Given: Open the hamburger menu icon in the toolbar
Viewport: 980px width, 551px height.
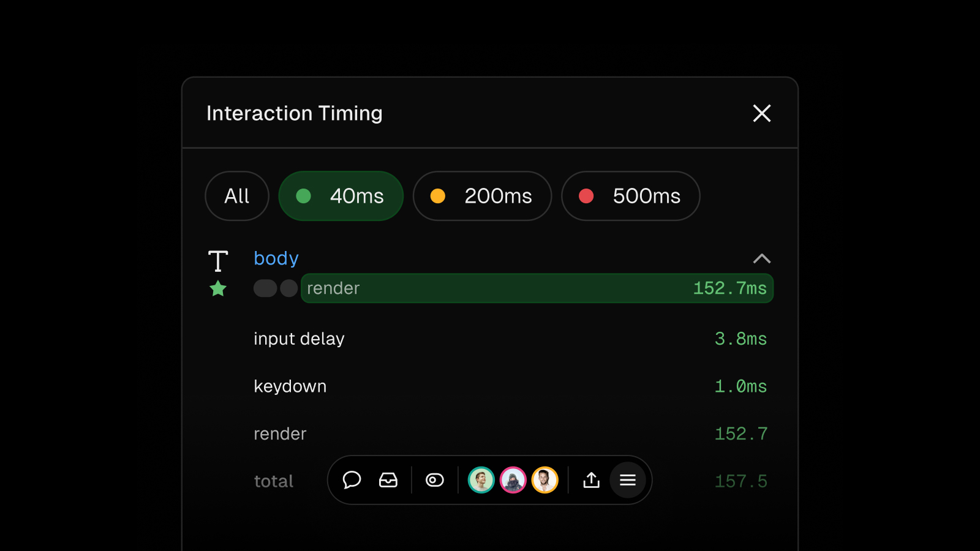Looking at the screenshot, I should point(627,480).
